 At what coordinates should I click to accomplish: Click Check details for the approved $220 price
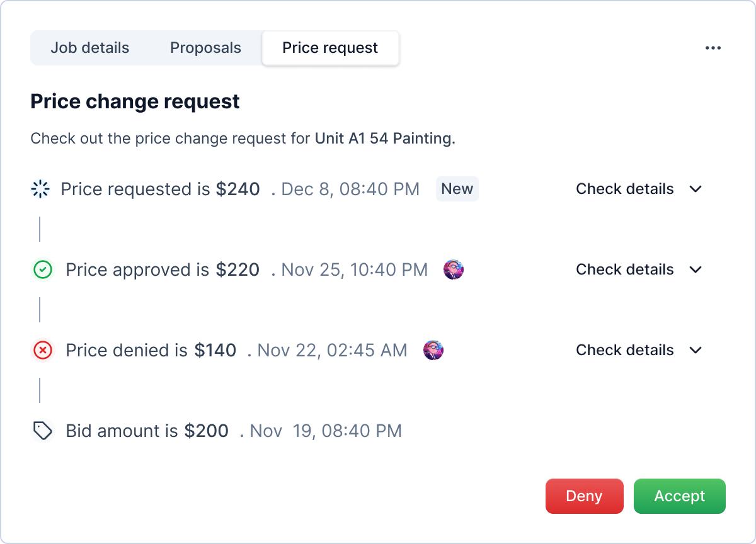point(624,269)
